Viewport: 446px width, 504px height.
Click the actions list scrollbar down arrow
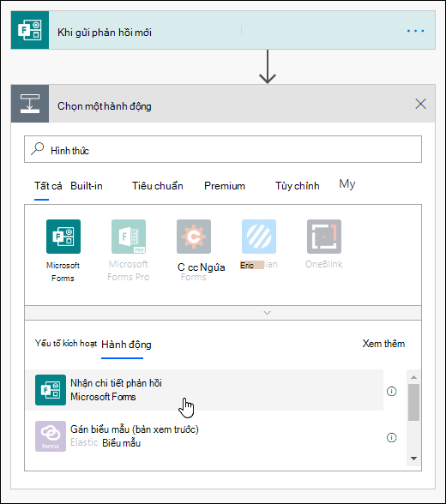coord(414,459)
